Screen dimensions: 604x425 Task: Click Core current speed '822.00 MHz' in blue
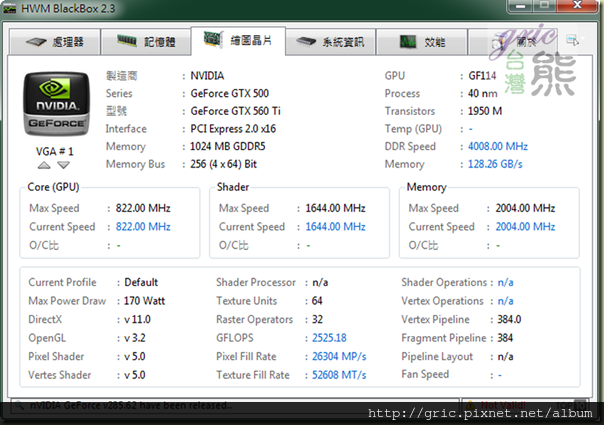[143, 227]
